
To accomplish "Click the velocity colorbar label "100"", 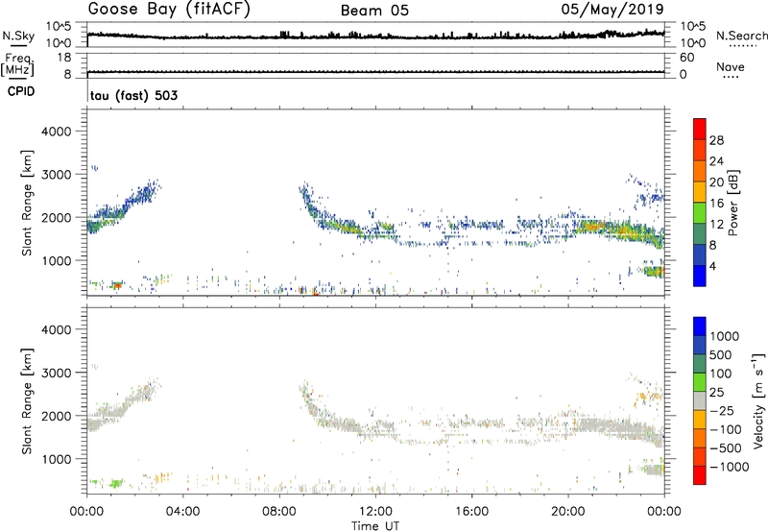I will click(721, 374).
